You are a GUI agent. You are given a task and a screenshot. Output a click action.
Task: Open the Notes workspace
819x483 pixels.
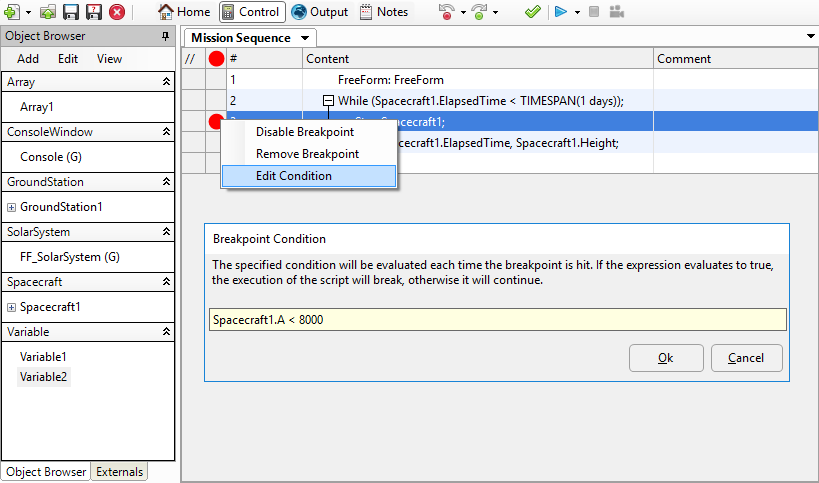coord(384,11)
